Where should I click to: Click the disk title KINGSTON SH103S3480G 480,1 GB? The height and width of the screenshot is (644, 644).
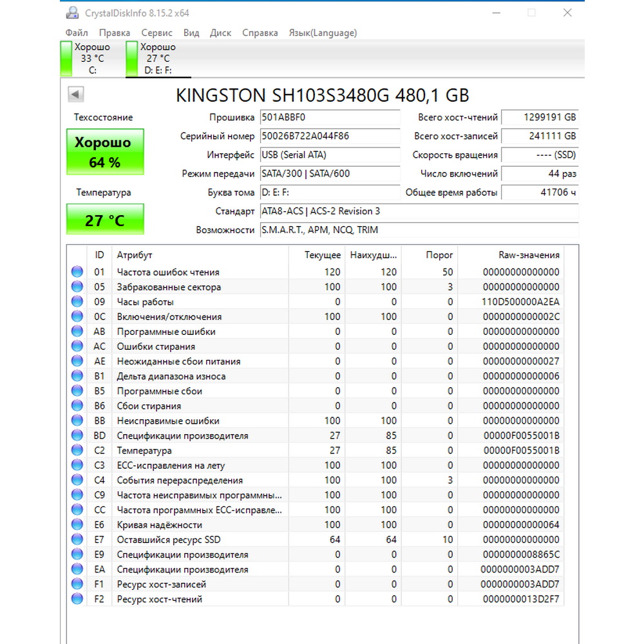(323, 95)
